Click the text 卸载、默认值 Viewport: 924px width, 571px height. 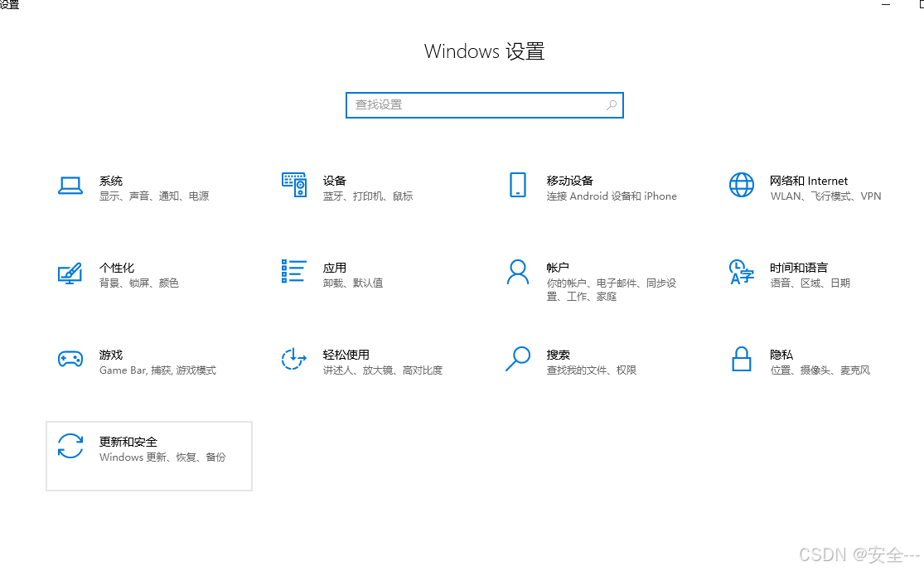click(353, 283)
